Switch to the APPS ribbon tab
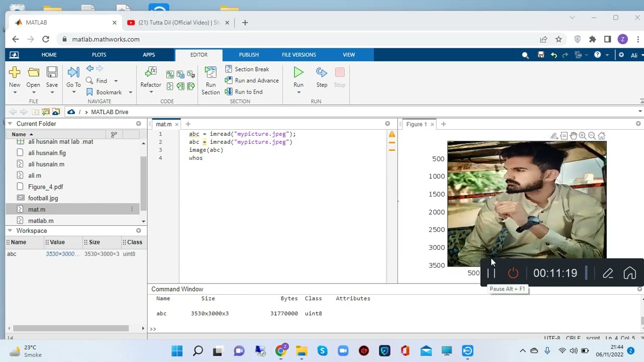 [149, 55]
